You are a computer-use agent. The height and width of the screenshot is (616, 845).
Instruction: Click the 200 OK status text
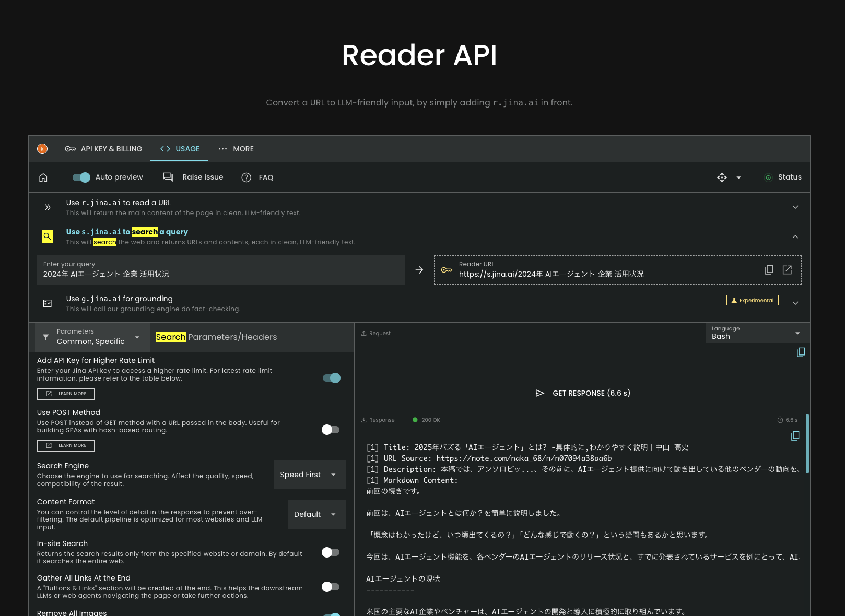point(431,420)
